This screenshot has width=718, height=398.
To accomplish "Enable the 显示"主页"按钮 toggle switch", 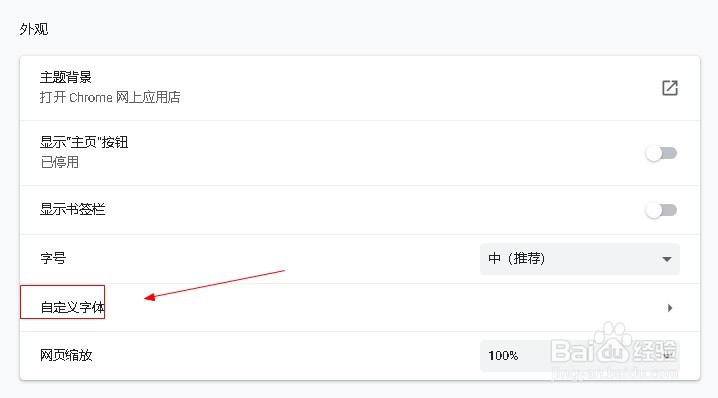I will tap(661, 153).
